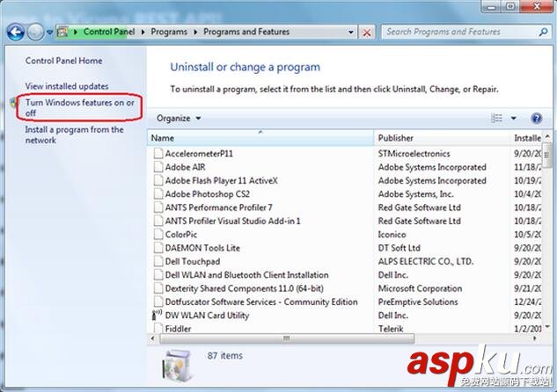Open the Organize dropdown menu
The width and height of the screenshot is (557, 392).
[x=179, y=118]
